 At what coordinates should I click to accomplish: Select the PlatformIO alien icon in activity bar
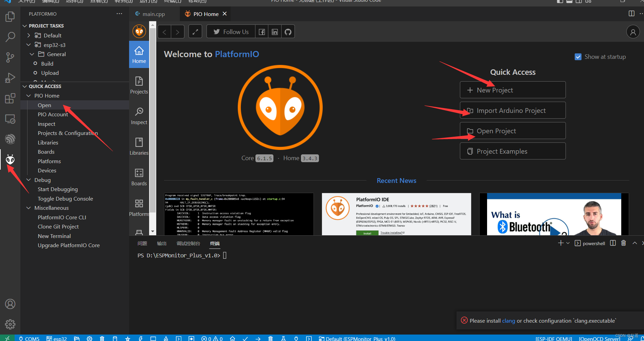click(10, 159)
